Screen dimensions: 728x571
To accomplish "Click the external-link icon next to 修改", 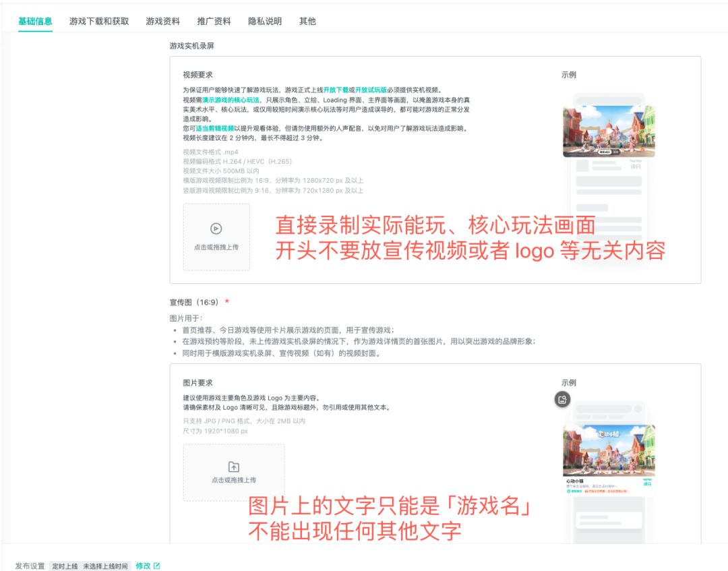I will [157, 566].
